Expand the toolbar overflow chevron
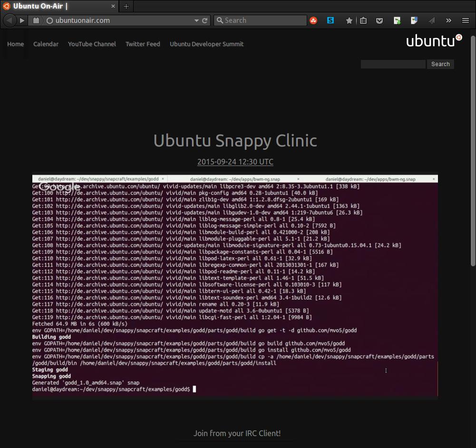The height and width of the screenshot is (448, 476). click(448, 20)
